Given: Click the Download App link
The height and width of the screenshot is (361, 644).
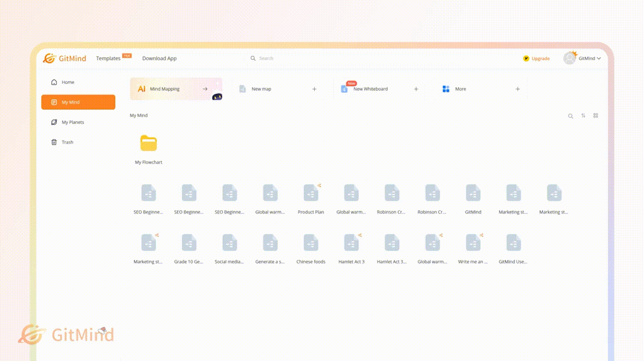Looking at the screenshot, I should coord(159,58).
